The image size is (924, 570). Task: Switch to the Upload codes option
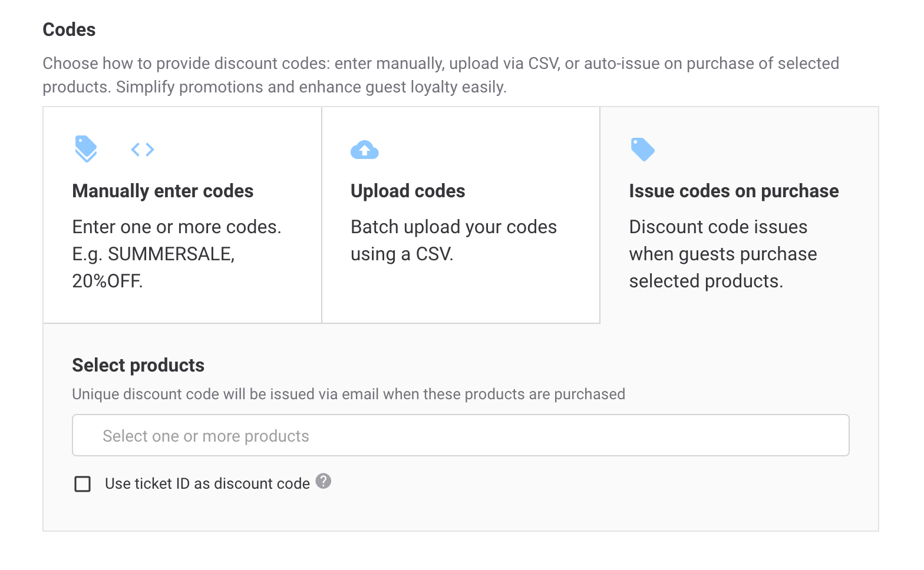460,214
